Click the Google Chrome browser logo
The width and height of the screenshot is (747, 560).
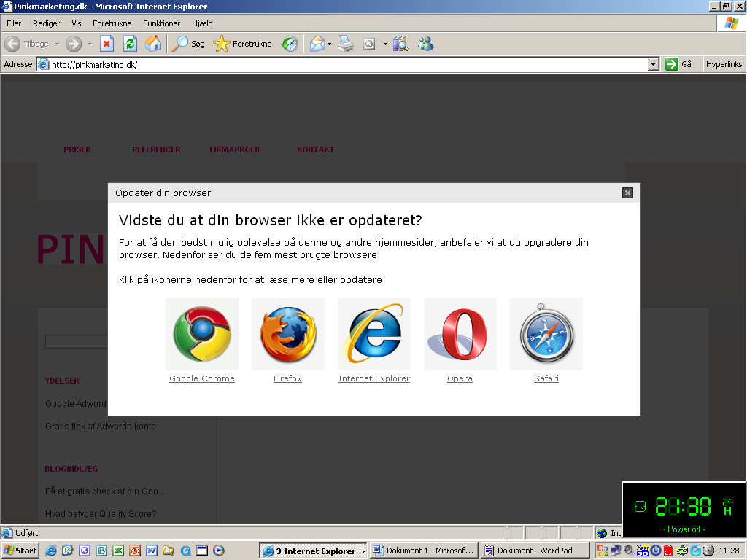[x=202, y=334]
